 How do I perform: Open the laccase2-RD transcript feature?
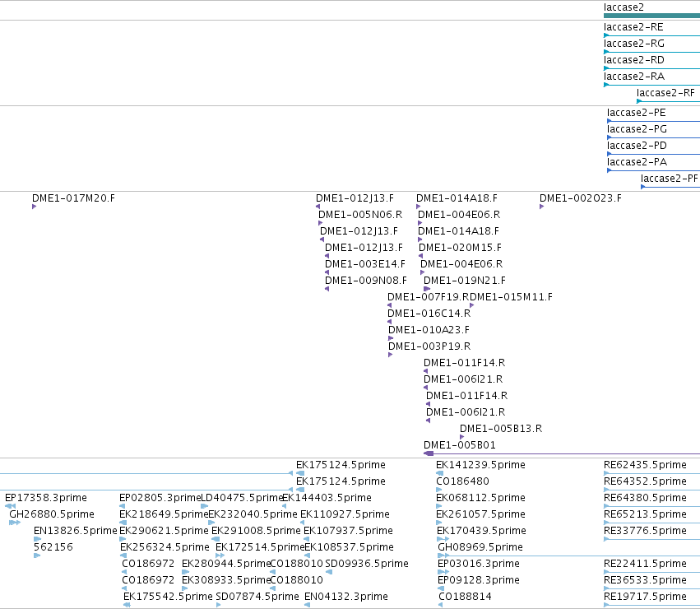click(x=634, y=60)
